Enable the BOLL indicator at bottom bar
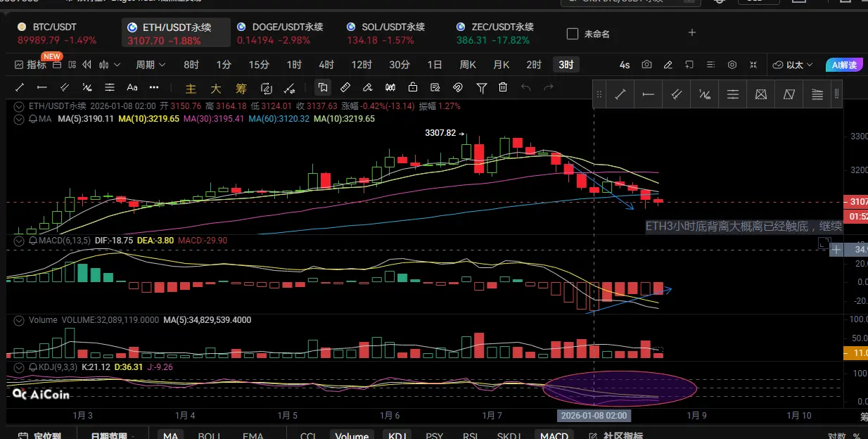The height and width of the screenshot is (439, 868). pos(210,436)
